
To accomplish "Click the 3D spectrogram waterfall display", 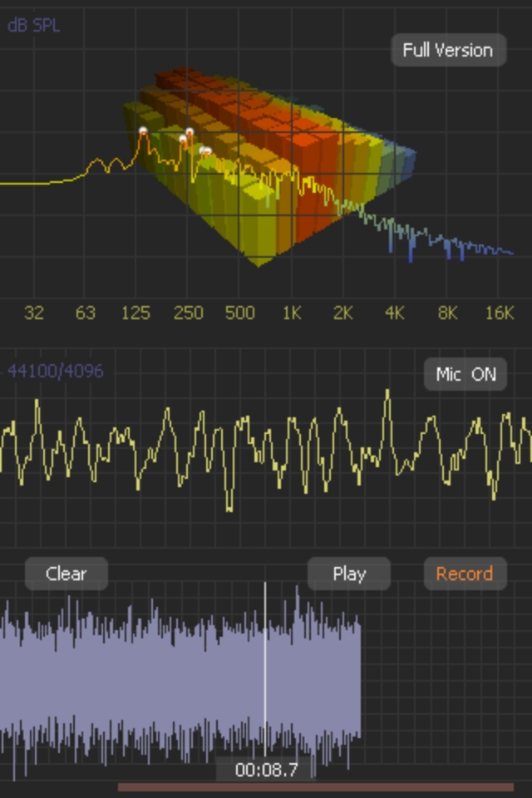I will (x=270, y=168).
